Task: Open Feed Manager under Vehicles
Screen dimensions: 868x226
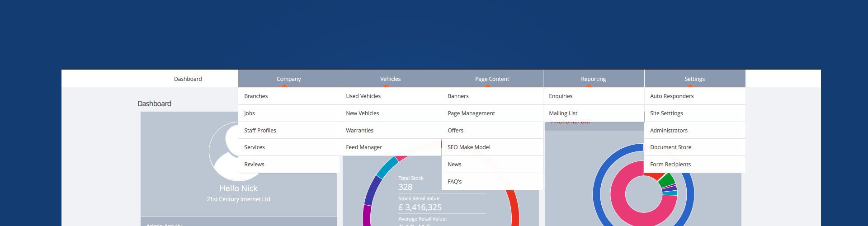Action: click(x=391, y=147)
